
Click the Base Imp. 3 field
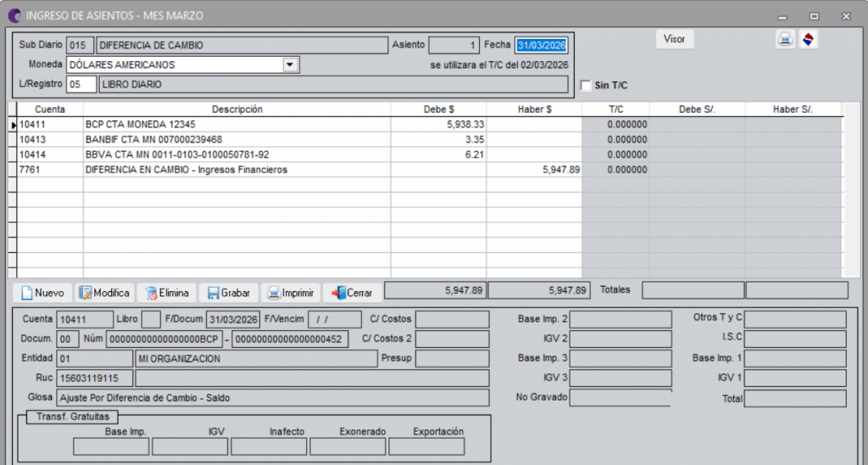tap(620, 359)
